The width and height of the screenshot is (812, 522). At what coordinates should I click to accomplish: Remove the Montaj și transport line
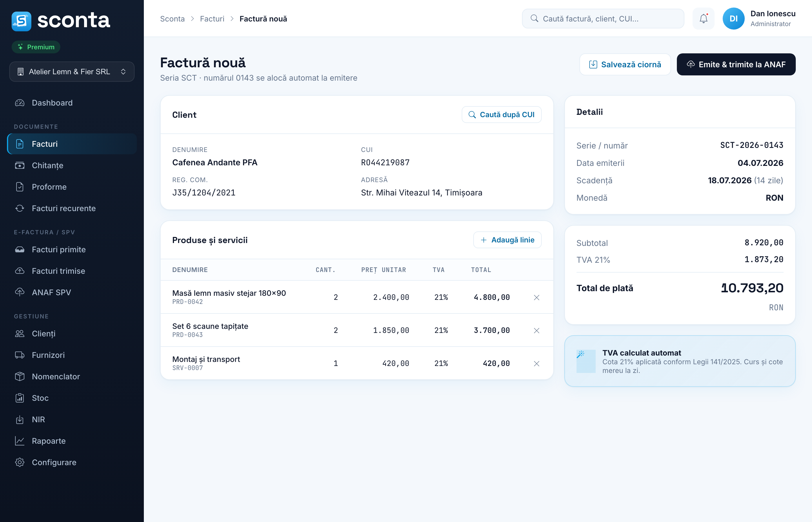click(x=536, y=363)
